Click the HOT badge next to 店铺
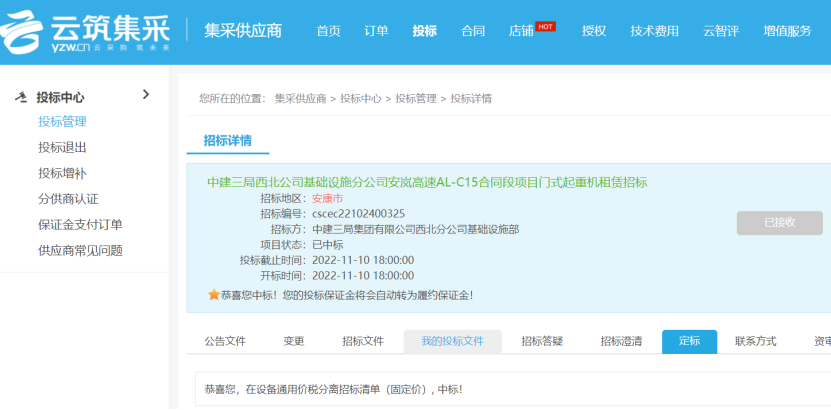This screenshot has width=831, height=410. point(545,26)
